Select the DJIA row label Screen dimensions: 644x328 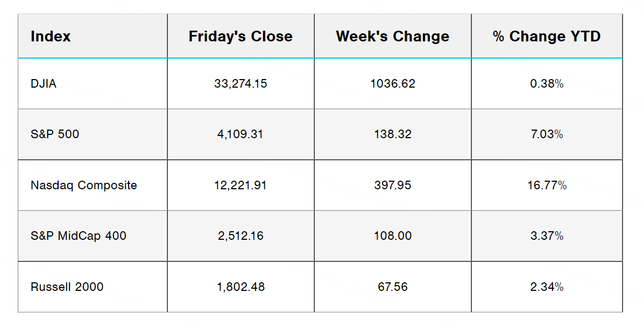(44, 84)
